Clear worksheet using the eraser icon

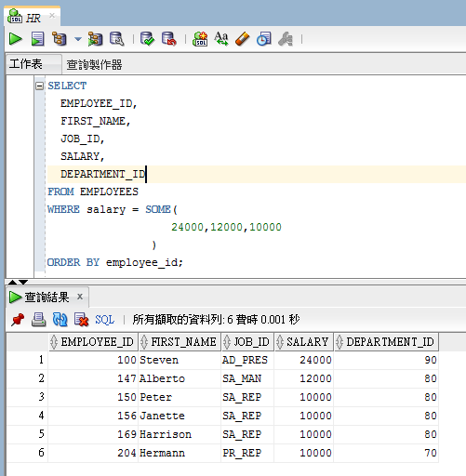pos(243,39)
